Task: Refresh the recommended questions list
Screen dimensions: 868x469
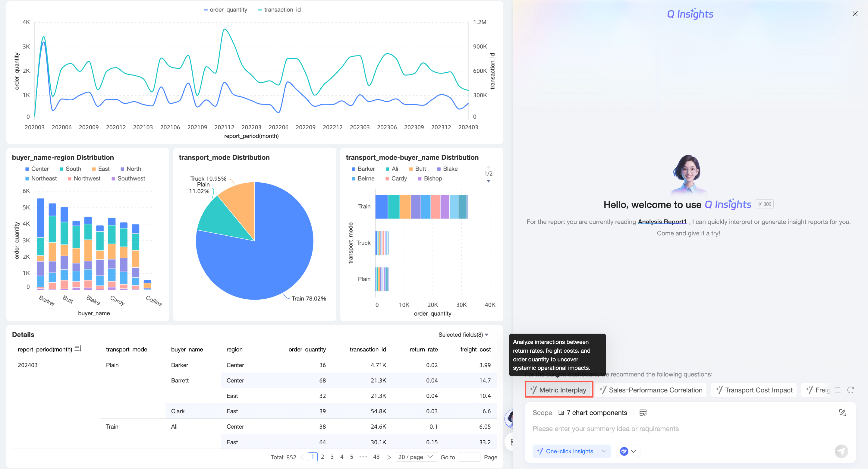Action: point(851,390)
